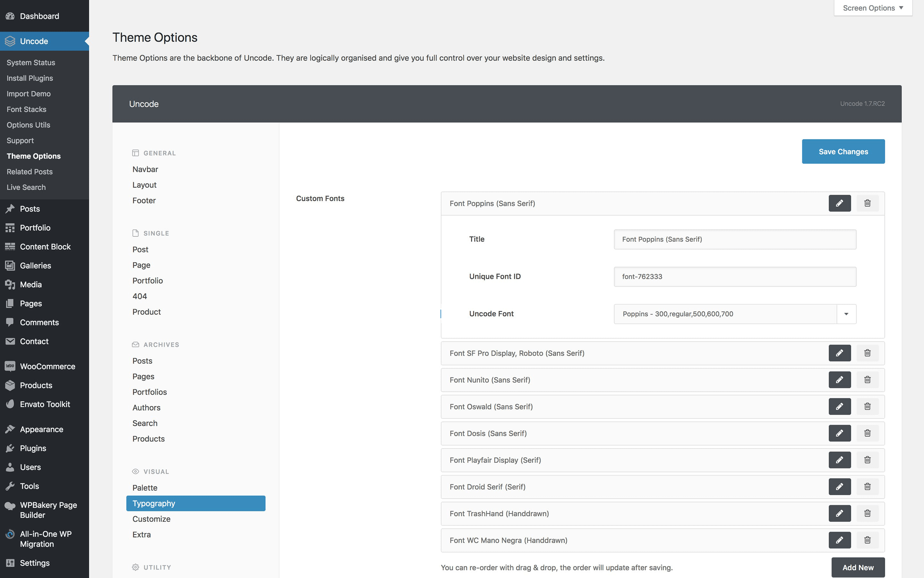Select Palette under Visual section

(x=144, y=487)
